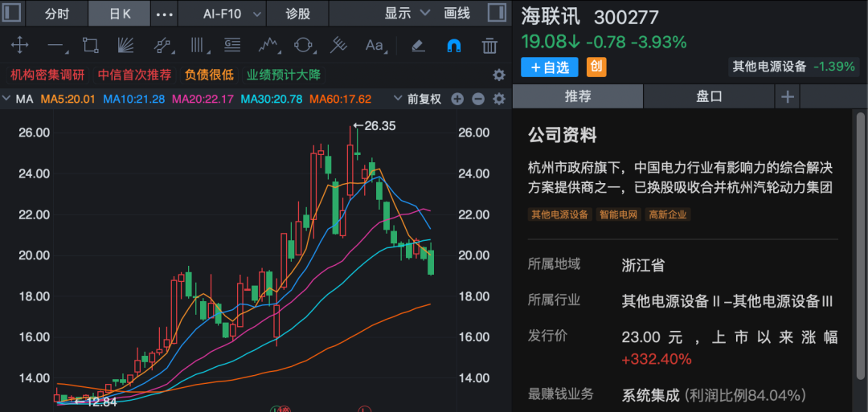Open the 前复权 adjustment dropdown
868x412 pixels.
click(x=417, y=99)
